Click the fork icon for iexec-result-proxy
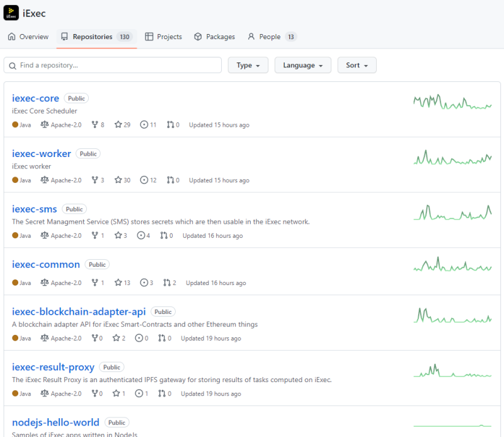Image resolution: width=504 pixels, height=437 pixels. click(x=95, y=393)
